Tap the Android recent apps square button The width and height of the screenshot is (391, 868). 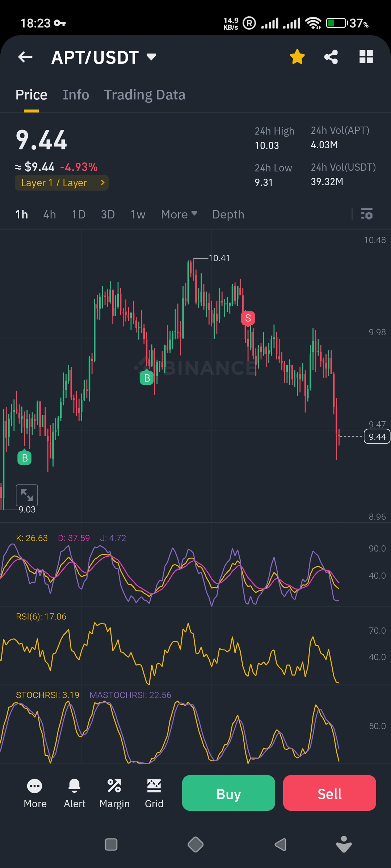(111, 844)
